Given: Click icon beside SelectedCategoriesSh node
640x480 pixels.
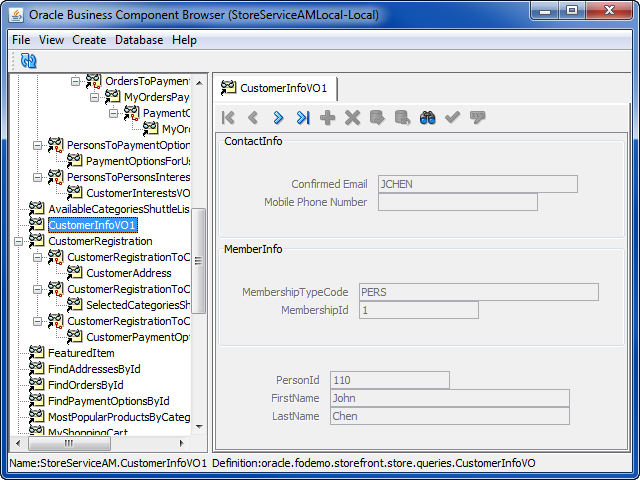Looking at the screenshot, I should tap(74, 304).
